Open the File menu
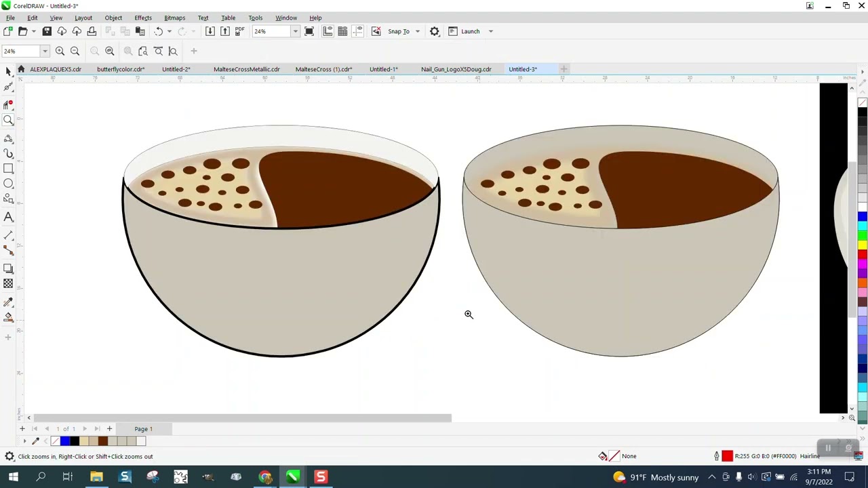 pos(10,18)
